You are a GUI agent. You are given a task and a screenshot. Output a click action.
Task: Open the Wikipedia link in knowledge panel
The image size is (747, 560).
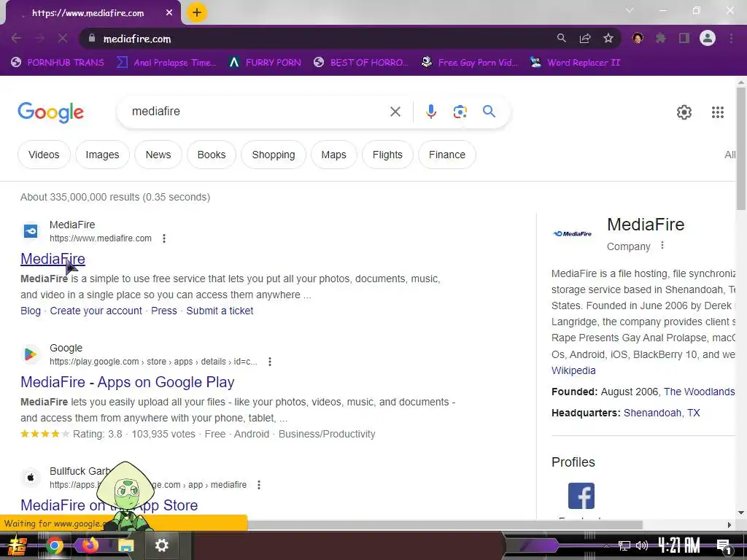(573, 370)
